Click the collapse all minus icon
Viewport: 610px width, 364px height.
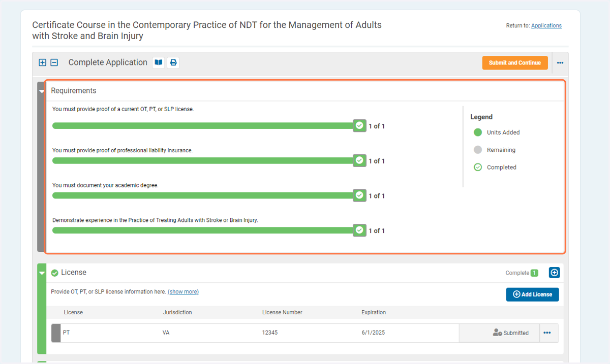tap(54, 62)
